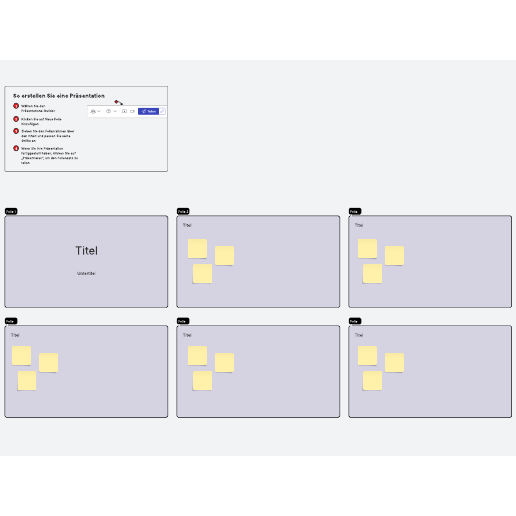Click the small Titel text on Folie 2

click(x=187, y=225)
